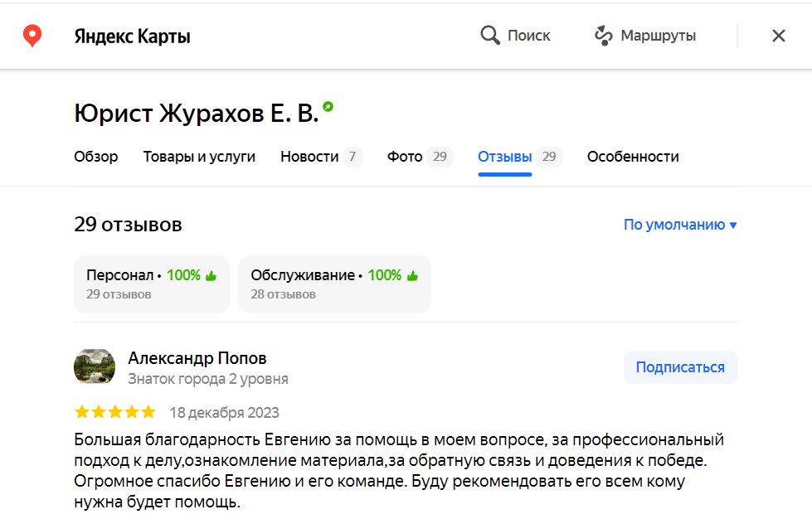Click the Подписаться subscribe button
Screen dimensions: 812x519
680,367
